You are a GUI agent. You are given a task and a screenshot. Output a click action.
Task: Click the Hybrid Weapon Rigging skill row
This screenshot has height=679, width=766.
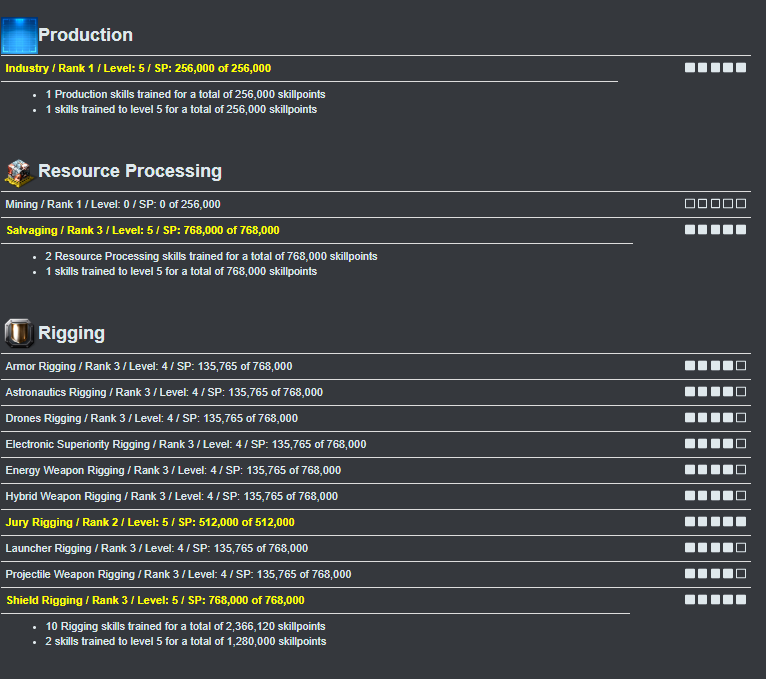pos(173,496)
